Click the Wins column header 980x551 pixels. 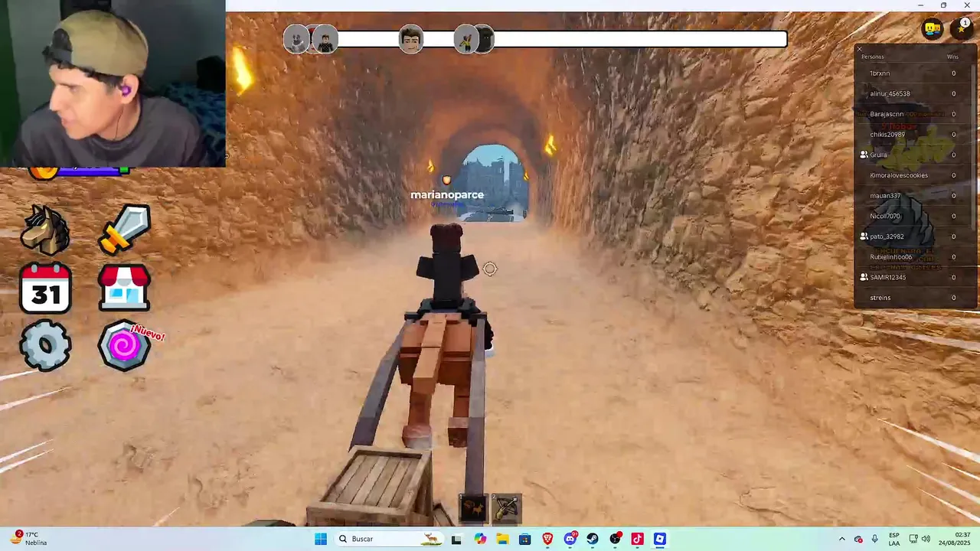952,57
